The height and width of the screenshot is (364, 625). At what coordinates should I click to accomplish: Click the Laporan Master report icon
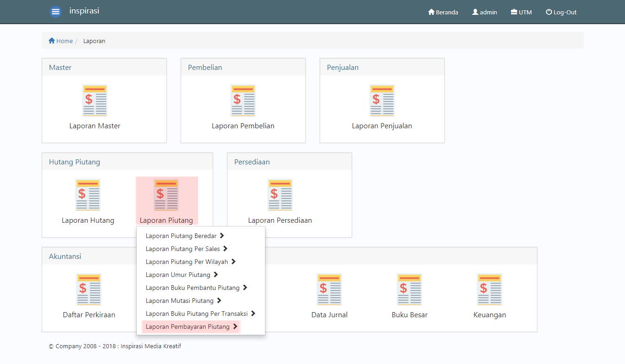tap(95, 100)
